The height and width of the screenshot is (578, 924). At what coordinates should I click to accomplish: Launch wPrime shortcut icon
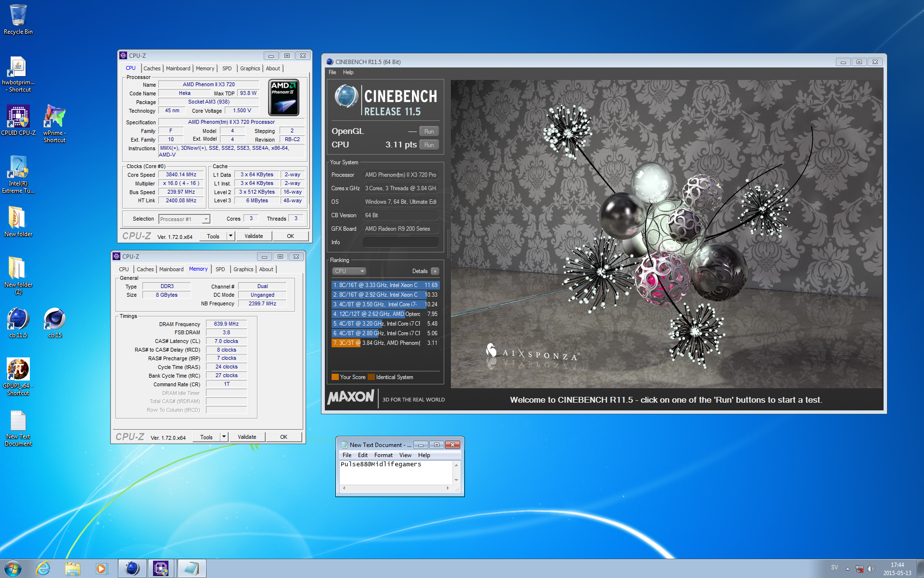pos(54,123)
